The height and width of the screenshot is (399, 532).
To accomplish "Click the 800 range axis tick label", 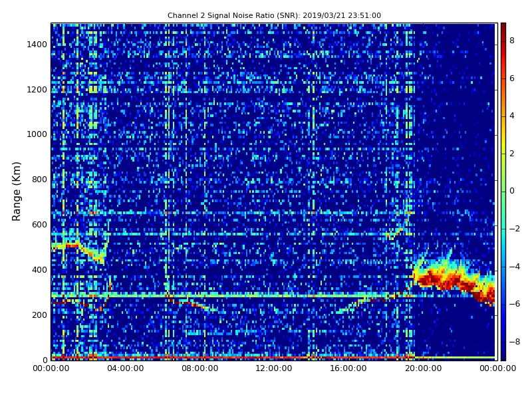I will (39, 180).
